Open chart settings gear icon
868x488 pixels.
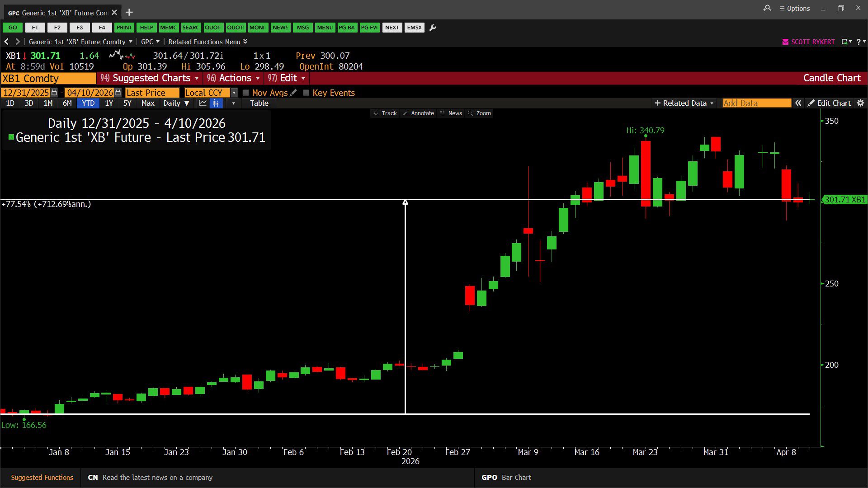[860, 103]
